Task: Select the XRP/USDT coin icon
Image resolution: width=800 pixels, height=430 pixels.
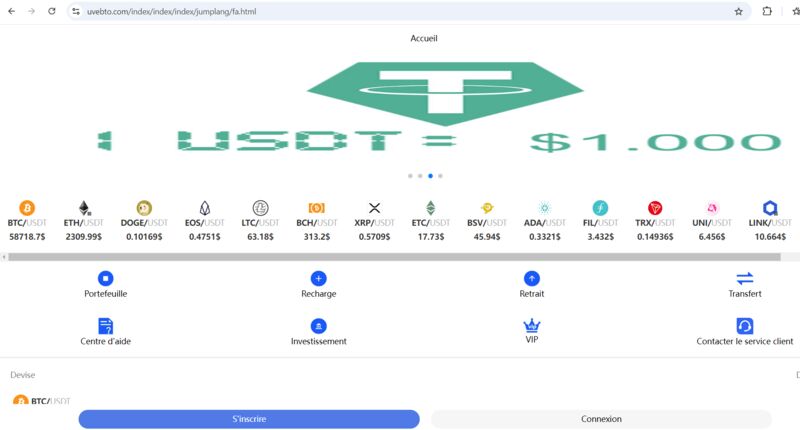Action: click(x=374, y=208)
